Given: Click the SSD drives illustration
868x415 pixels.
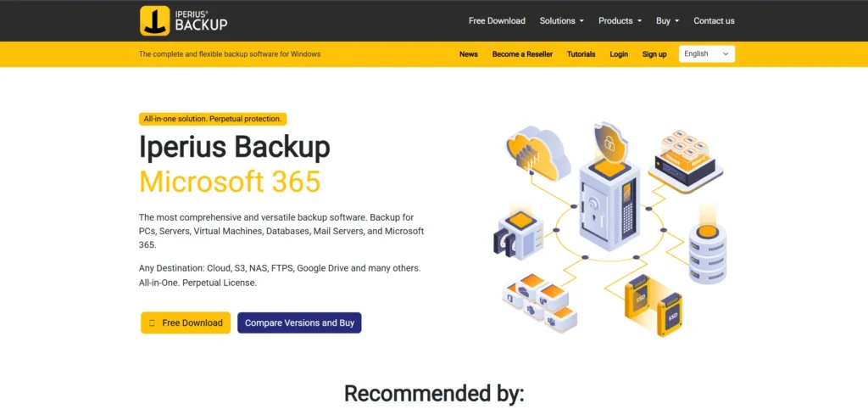Looking at the screenshot, I should 654,304.
